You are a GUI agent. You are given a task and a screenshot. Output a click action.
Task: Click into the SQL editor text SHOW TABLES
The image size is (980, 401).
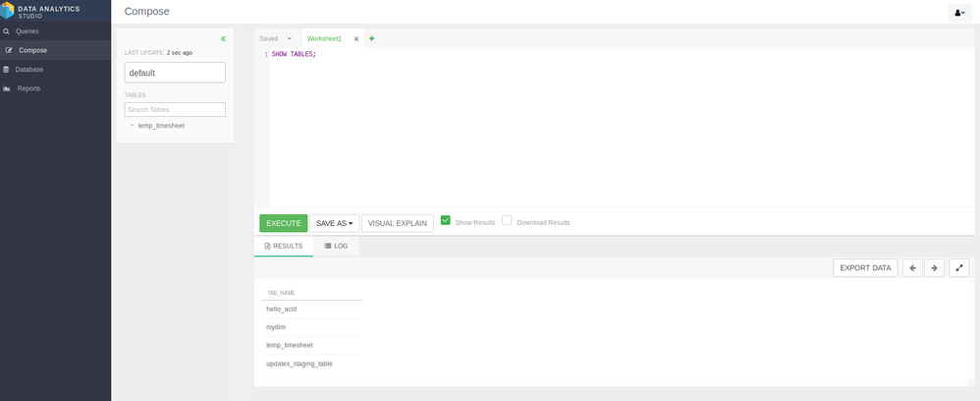[x=294, y=54]
